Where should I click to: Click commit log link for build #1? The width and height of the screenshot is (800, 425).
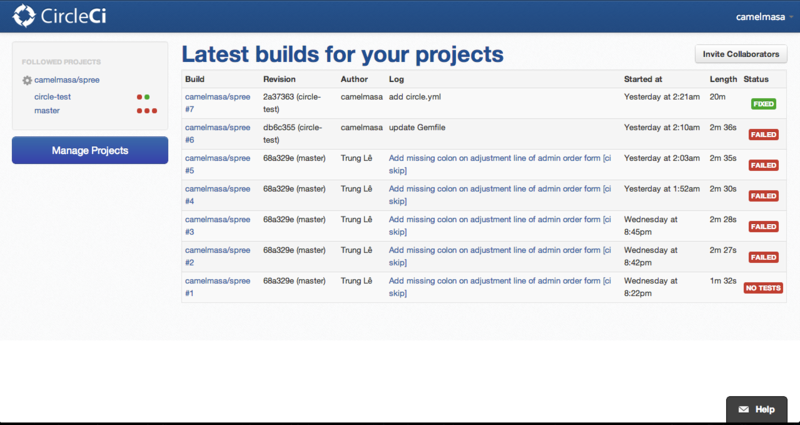tap(500, 287)
